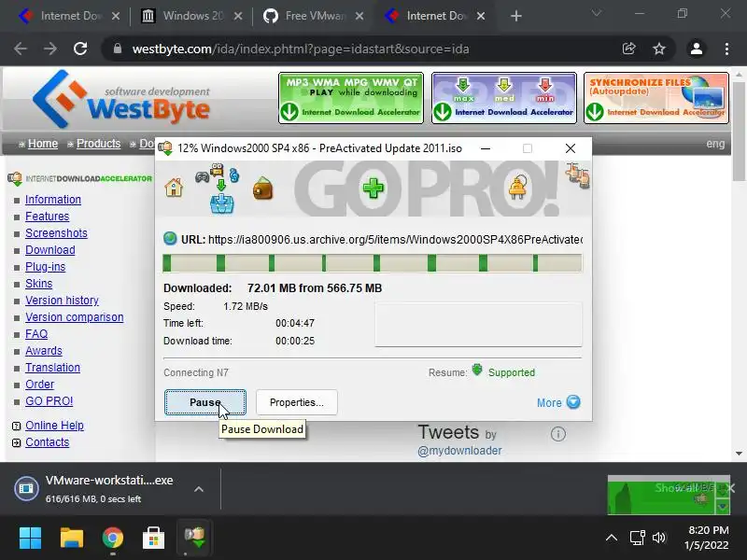Pause the Windows2000 download

pyautogui.click(x=205, y=402)
